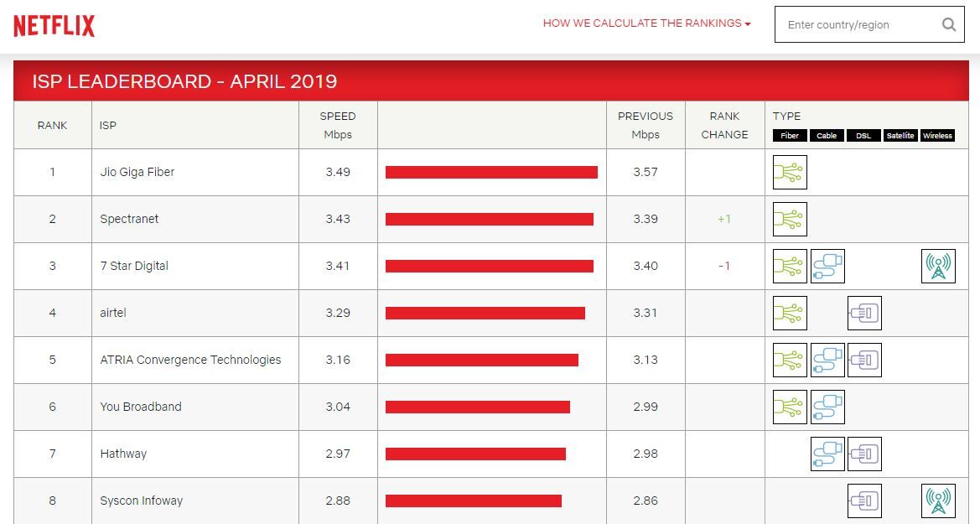Click the Jio Giga Fiber fiber icon
This screenshot has width=980, height=524.
pos(790,172)
